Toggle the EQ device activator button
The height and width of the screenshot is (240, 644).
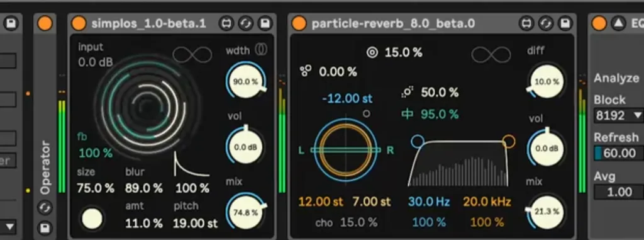click(x=599, y=23)
